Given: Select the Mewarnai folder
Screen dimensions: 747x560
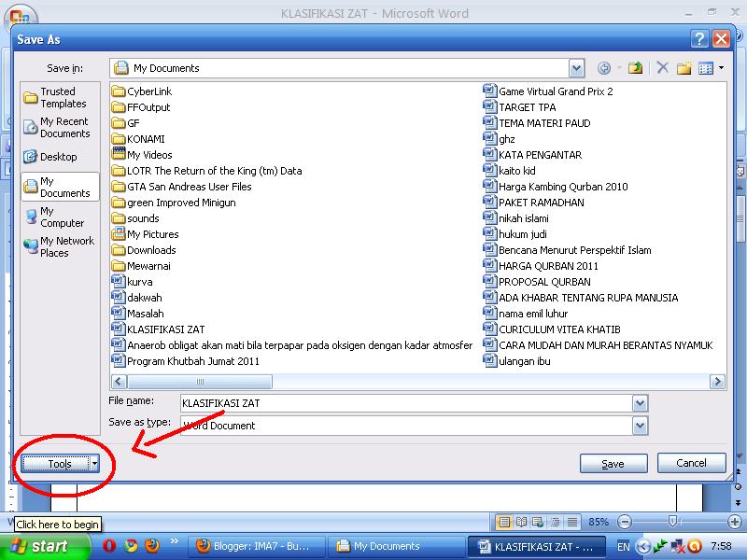Looking at the screenshot, I should [x=141, y=266].
